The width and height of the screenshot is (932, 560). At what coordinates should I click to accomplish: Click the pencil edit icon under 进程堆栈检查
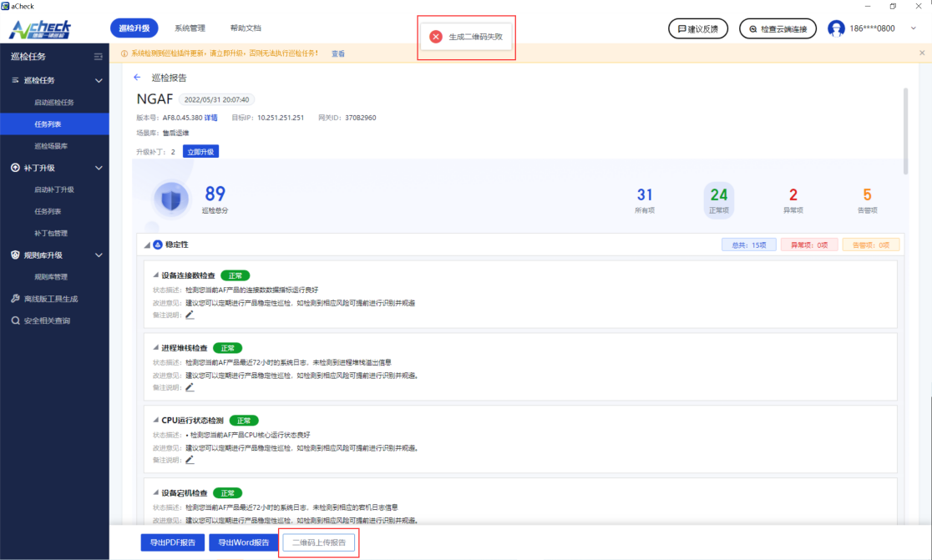190,387
